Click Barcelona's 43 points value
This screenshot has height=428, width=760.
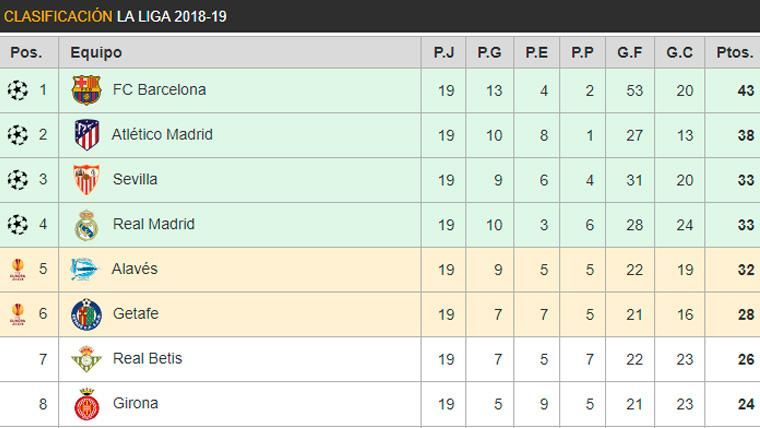tap(744, 90)
